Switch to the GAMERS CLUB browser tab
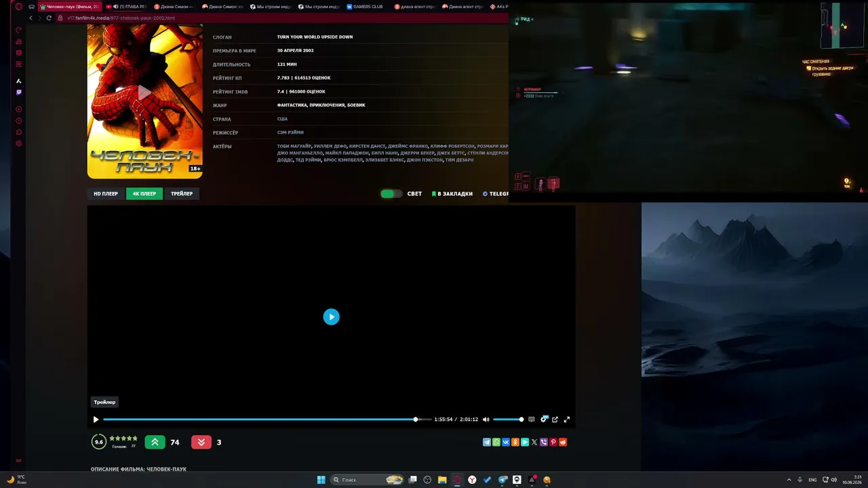 (365, 7)
